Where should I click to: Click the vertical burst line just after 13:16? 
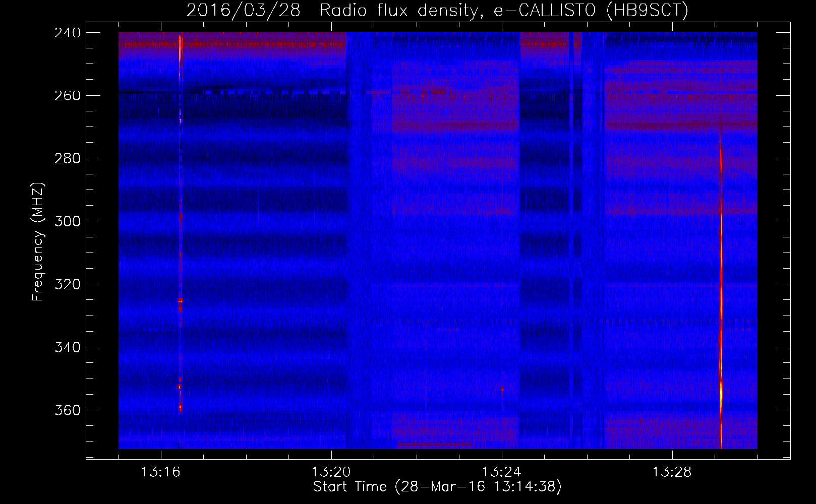point(180,224)
